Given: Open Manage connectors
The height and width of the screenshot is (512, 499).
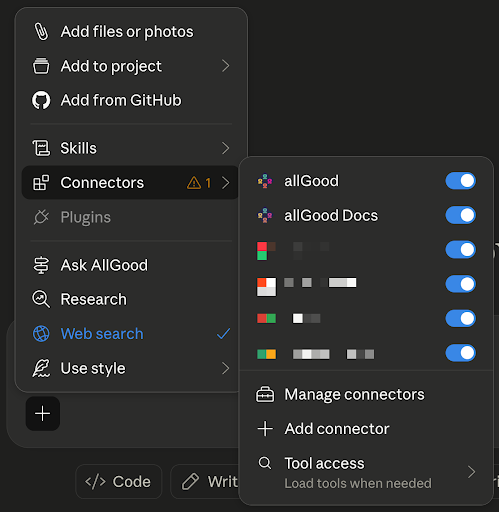Looking at the screenshot, I should [x=366, y=394].
